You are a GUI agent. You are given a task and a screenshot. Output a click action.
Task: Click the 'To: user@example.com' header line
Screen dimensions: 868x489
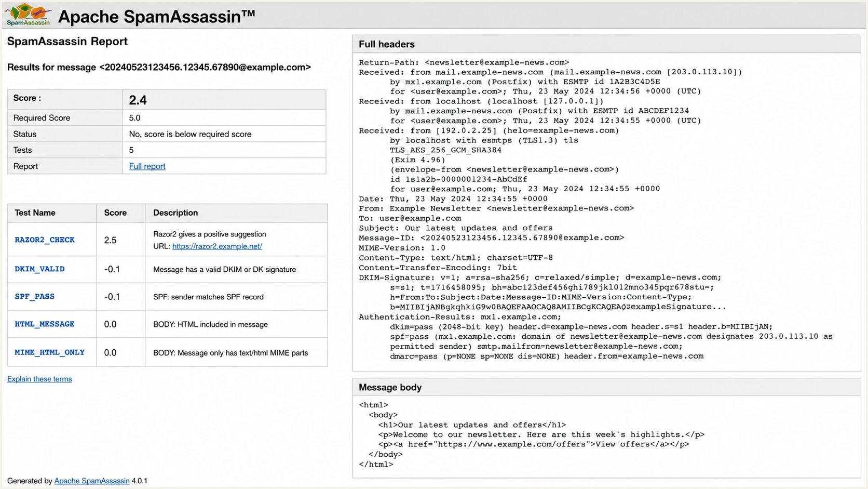click(x=410, y=218)
